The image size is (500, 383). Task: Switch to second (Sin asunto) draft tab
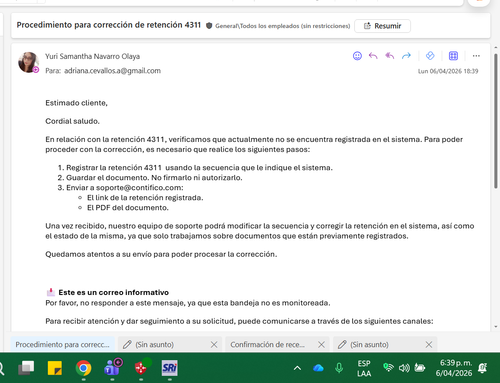coord(369,345)
